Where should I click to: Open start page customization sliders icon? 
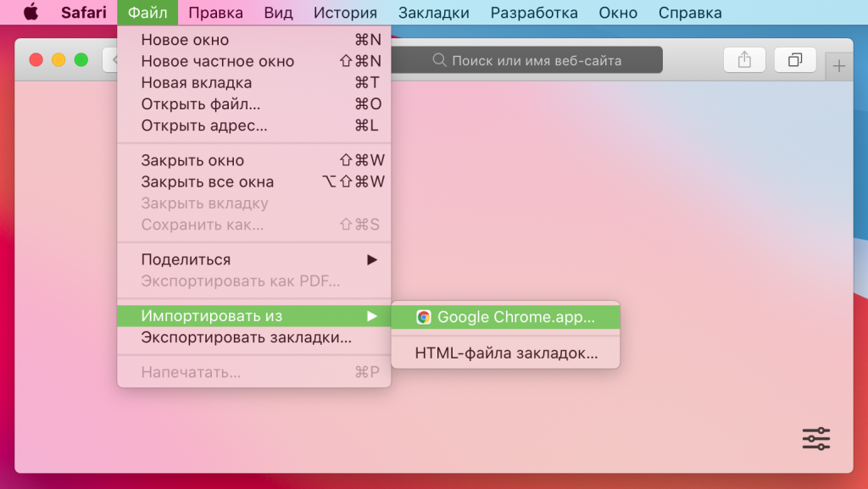pyautogui.click(x=815, y=438)
